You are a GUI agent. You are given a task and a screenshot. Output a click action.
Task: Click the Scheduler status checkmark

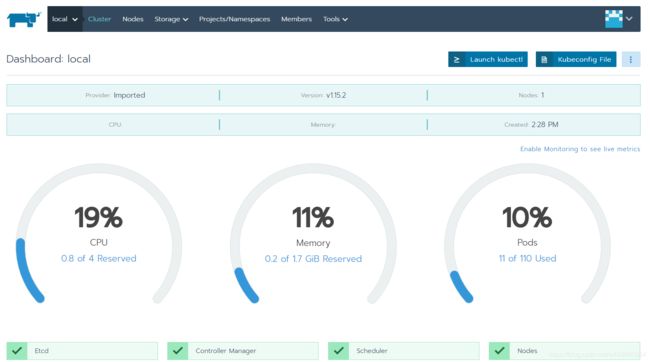(339, 351)
